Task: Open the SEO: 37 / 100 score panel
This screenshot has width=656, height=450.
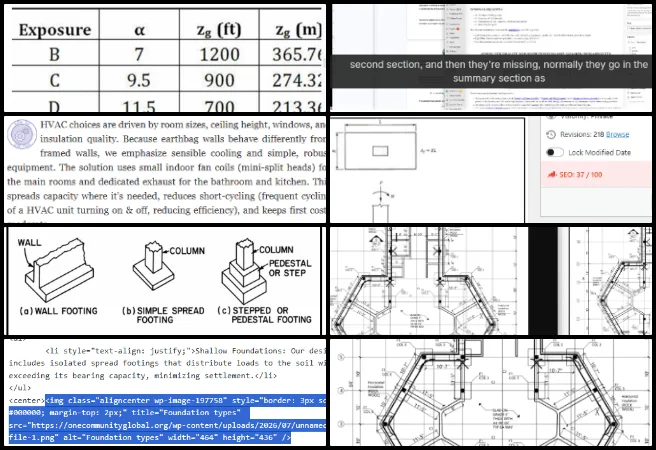Action: (x=596, y=175)
